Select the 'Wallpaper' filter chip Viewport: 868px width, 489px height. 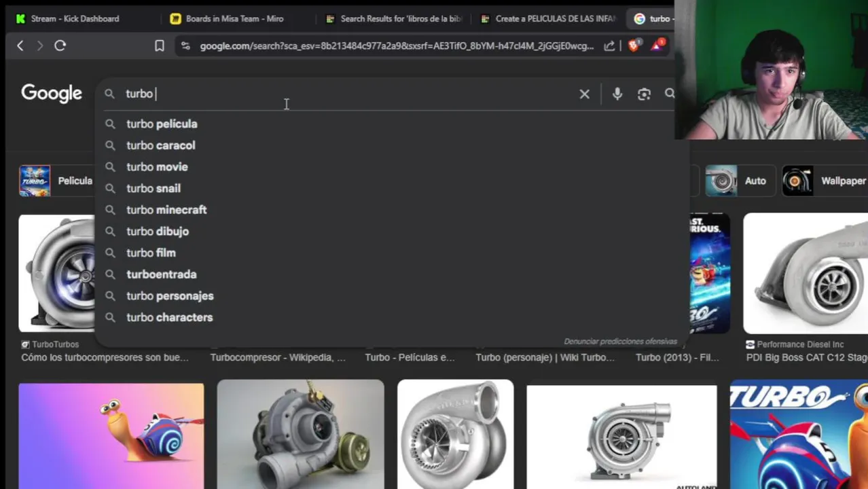point(825,181)
